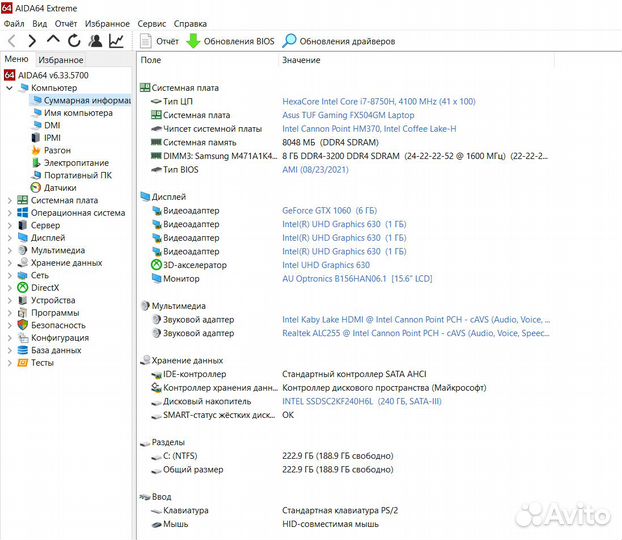Switch to the Избранное sidebar tab
This screenshot has height=540, width=622.
click(x=61, y=60)
